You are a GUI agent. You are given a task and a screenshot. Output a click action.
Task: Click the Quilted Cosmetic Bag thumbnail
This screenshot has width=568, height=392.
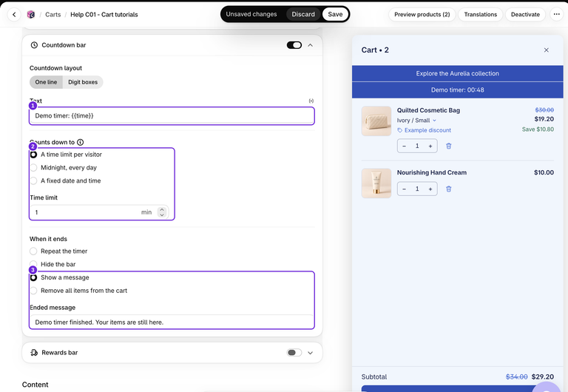point(376,121)
